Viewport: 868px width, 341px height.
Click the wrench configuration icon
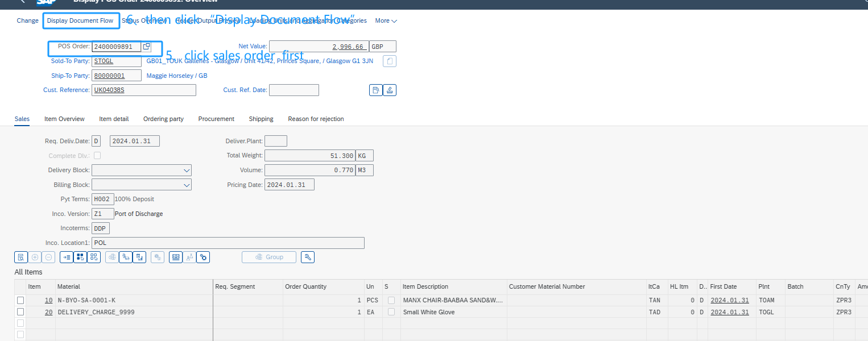(x=308, y=257)
